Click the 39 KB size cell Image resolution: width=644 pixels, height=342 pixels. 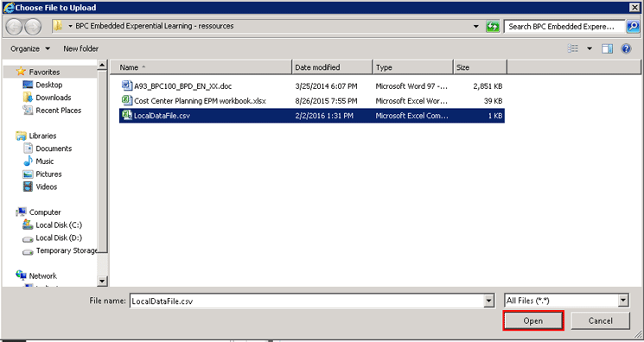tap(493, 100)
